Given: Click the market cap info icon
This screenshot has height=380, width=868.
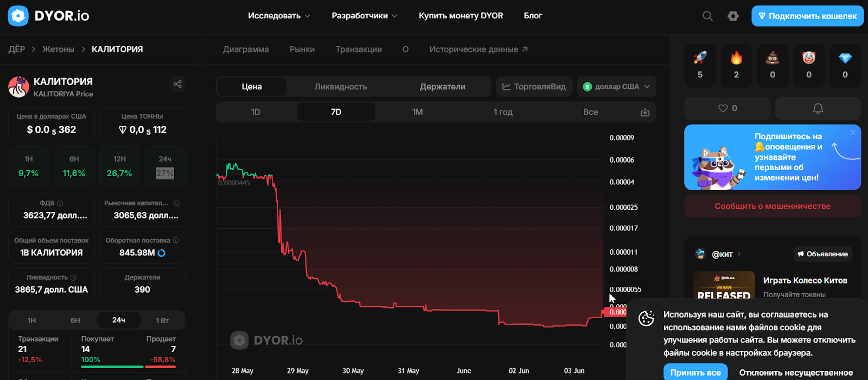Looking at the screenshot, I should click(x=177, y=203).
